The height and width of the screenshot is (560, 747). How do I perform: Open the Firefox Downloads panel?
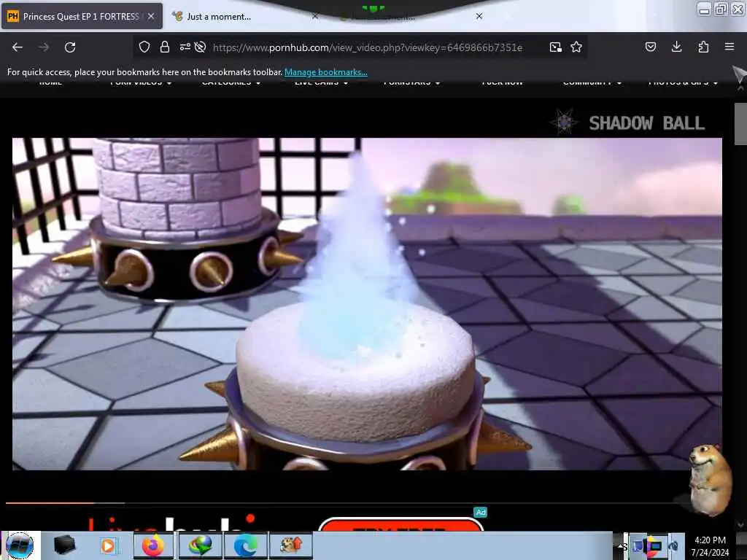676,47
